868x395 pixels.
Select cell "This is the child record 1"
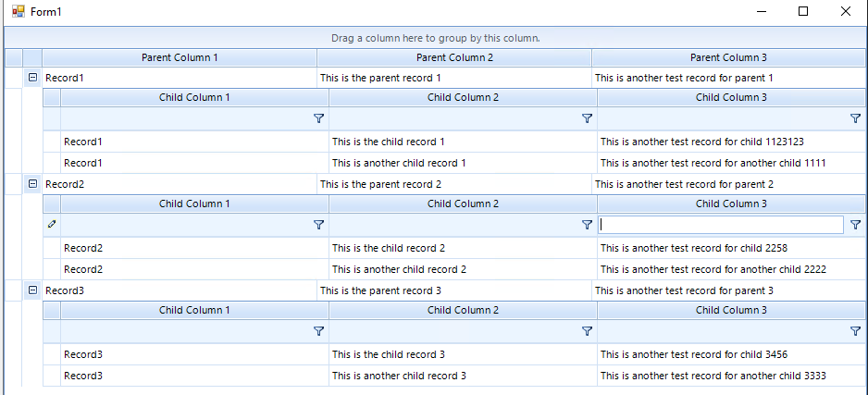pyautogui.click(x=389, y=142)
